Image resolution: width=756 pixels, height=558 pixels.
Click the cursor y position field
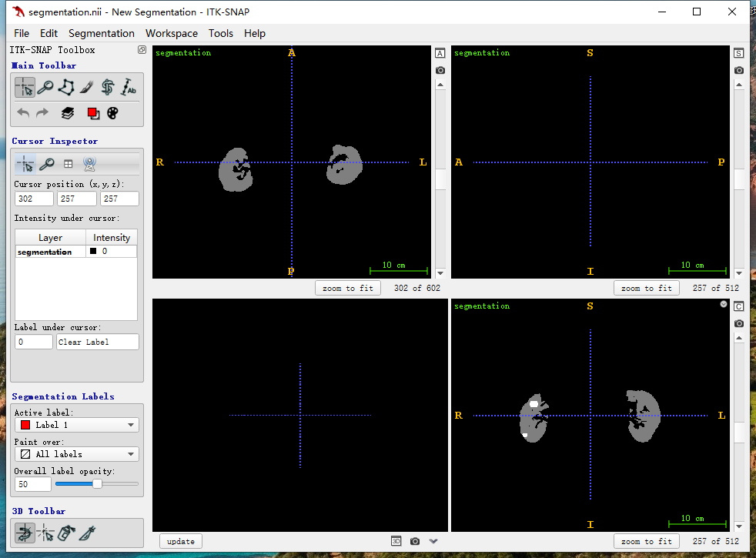(77, 199)
